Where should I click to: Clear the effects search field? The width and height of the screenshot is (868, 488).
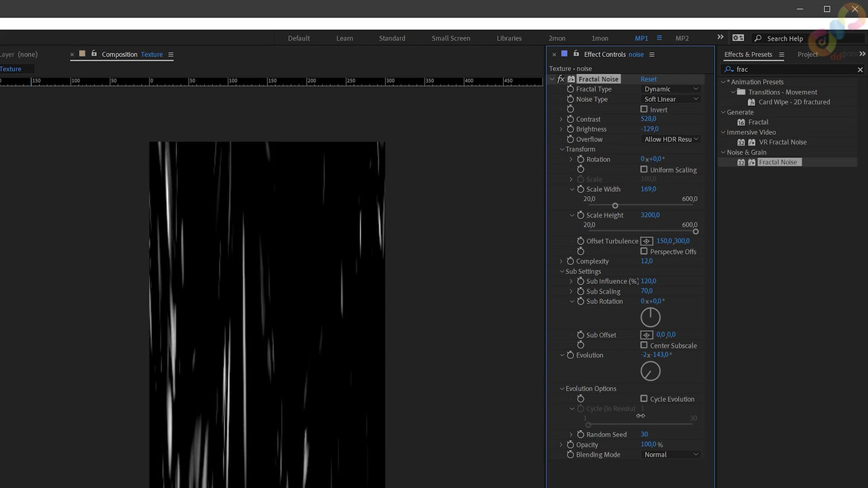(860, 70)
